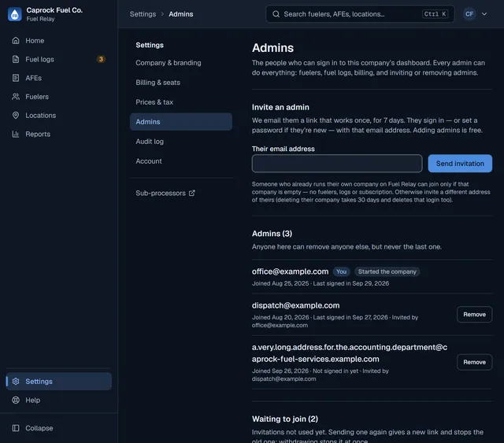
Task: Click the Send invitation button
Action: pyautogui.click(x=460, y=163)
